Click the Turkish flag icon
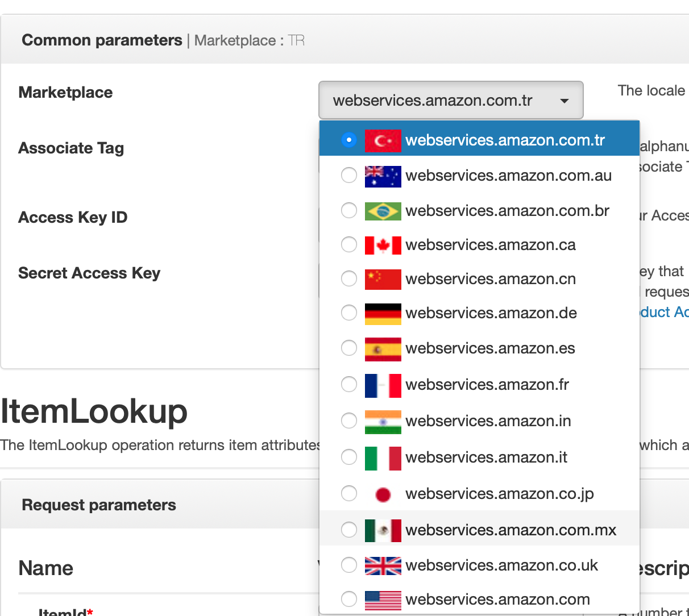 (382, 140)
